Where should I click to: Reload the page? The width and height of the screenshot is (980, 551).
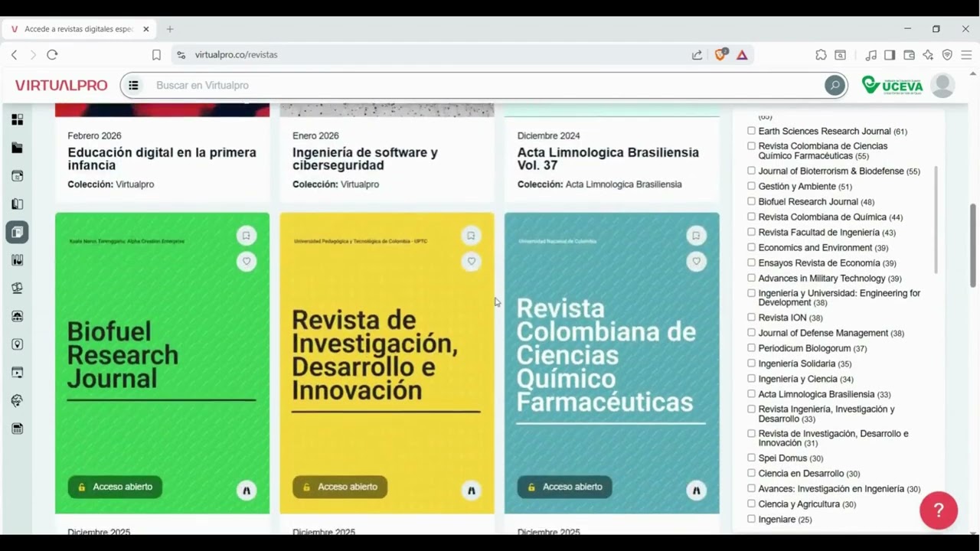pos(52,55)
